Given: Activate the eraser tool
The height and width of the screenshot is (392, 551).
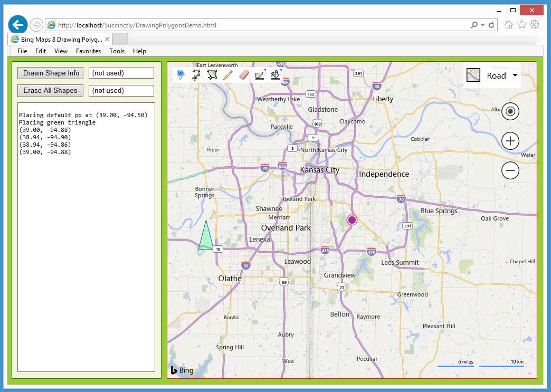Looking at the screenshot, I should [x=243, y=75].
